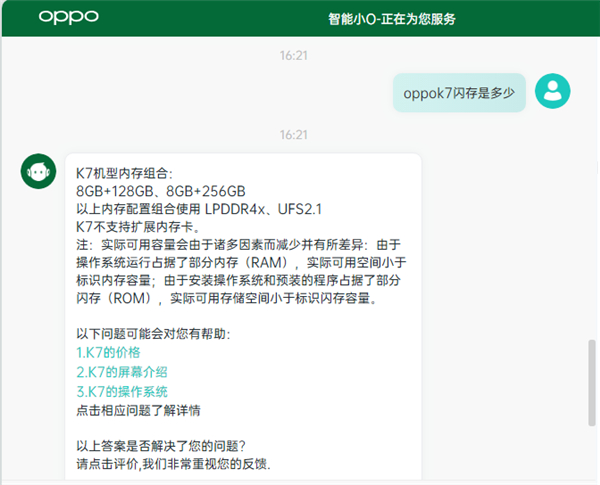The image size is (600, 485).
Task: Click the text '请点击评价,我们非常重视您的反馈.'
Action: [x=173, y=464]
